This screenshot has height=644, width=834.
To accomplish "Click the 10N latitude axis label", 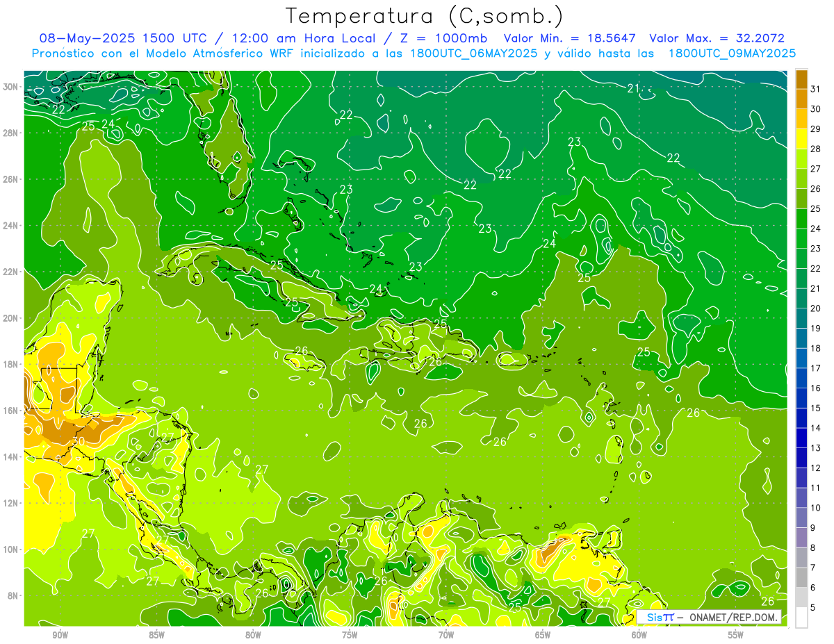I will [x=10, y=549].
